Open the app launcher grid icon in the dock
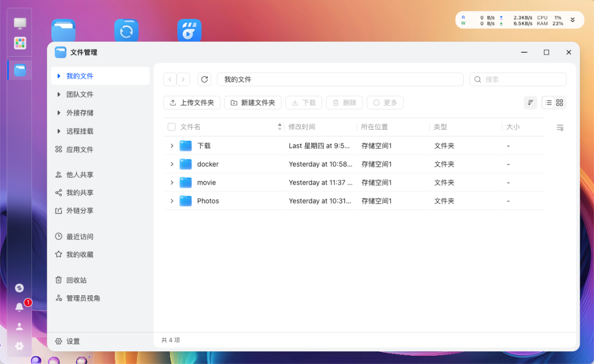The image size is (594, 364). 20,43
